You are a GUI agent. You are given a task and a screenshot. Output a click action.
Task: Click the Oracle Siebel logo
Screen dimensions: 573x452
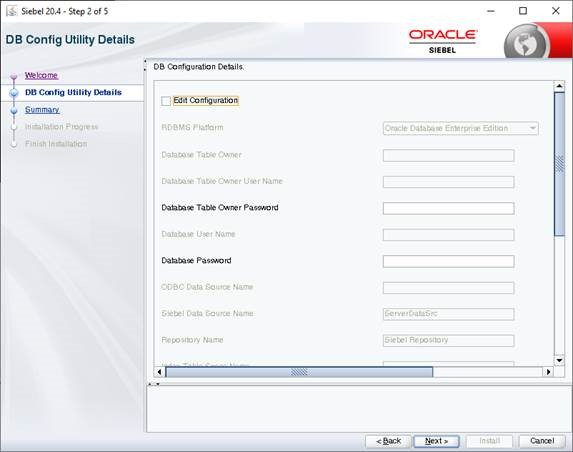443,41
